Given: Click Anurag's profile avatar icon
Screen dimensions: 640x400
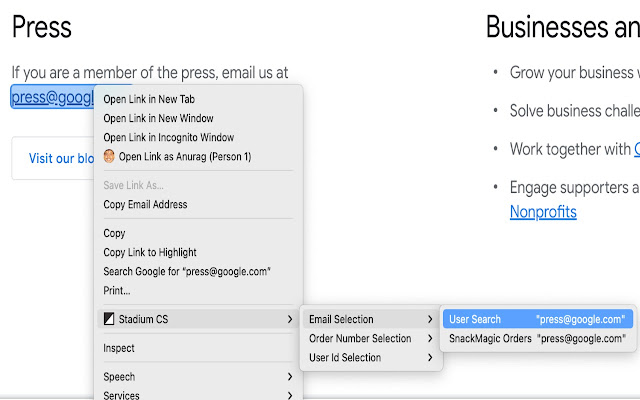Looking at the screenshot, I should point(109,156).
